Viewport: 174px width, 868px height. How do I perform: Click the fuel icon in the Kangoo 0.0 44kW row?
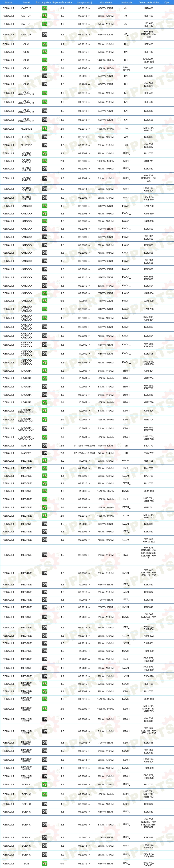pyautogui.click(x=45, y=301)
